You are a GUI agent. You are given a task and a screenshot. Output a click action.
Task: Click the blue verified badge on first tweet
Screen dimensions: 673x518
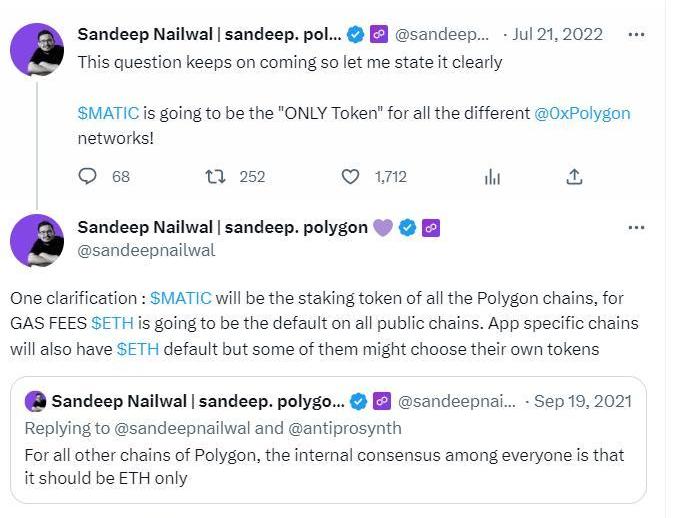(355, 34)
